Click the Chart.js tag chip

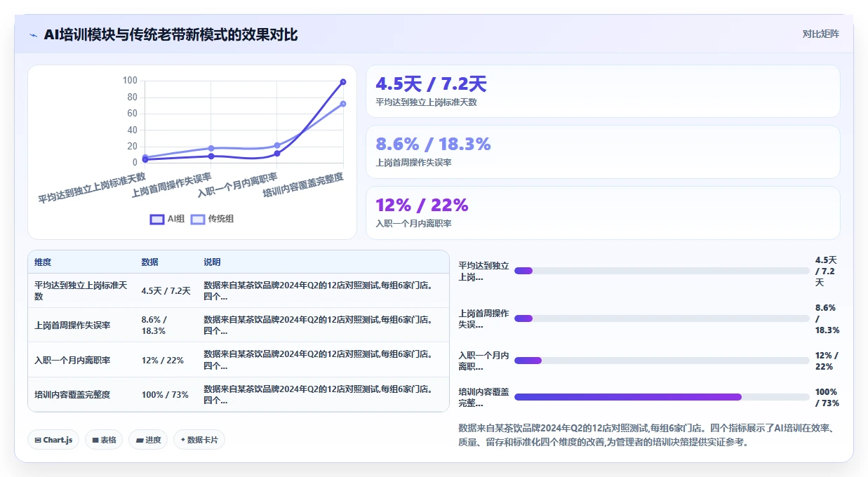click(54, 440)
